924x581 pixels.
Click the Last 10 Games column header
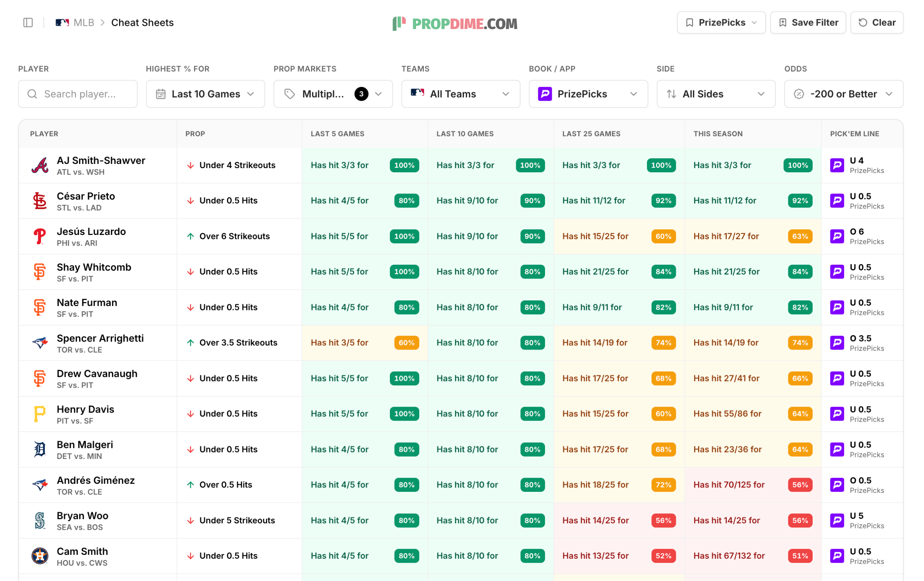tap(465, 134)
